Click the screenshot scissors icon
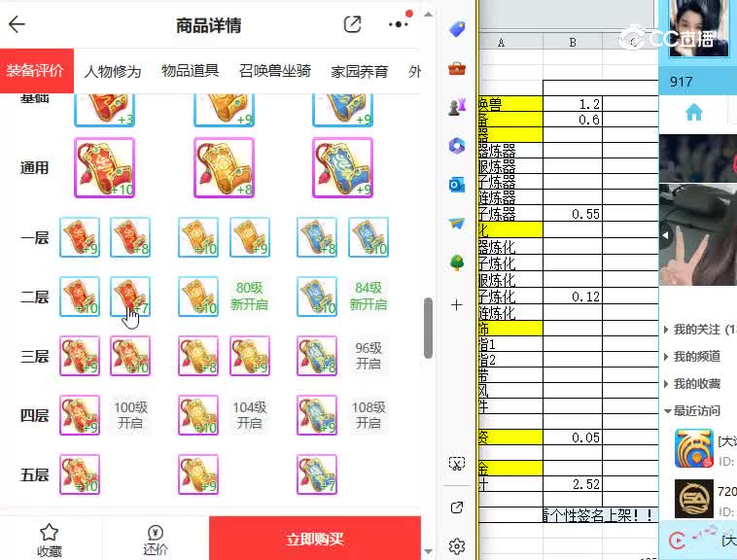 coord(457,464)
